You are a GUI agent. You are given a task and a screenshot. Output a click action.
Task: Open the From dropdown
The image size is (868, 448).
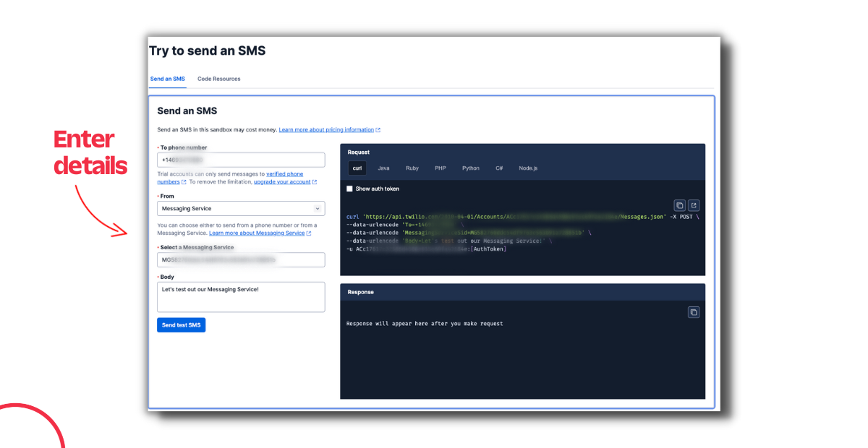click(x=241, y=208)
